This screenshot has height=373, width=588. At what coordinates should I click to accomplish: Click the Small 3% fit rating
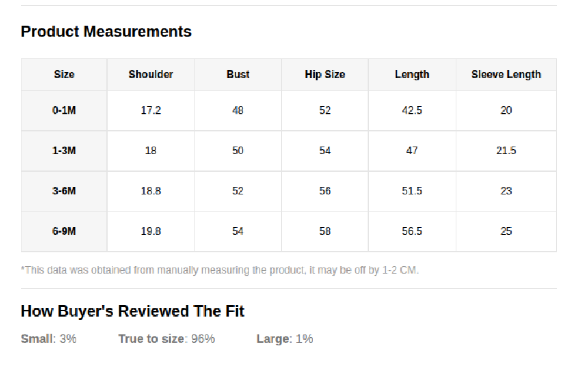pos(49,339)
